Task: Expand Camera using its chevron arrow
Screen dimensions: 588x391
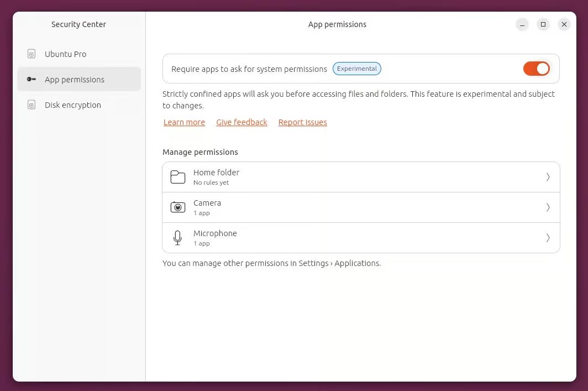Action: (548, 207)
